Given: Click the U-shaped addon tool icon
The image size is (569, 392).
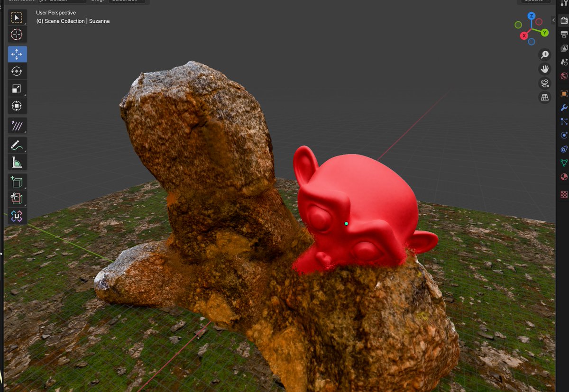Looking at the screenshot, I should click(17, 216).
